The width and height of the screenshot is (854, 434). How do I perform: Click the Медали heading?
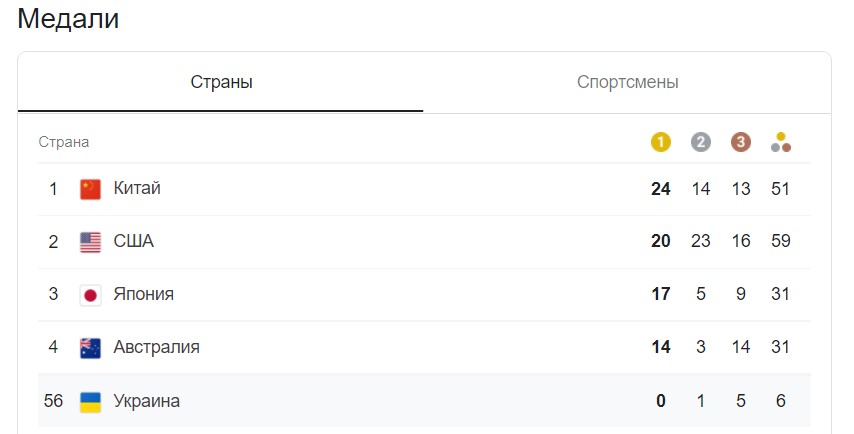pos(68,19)
